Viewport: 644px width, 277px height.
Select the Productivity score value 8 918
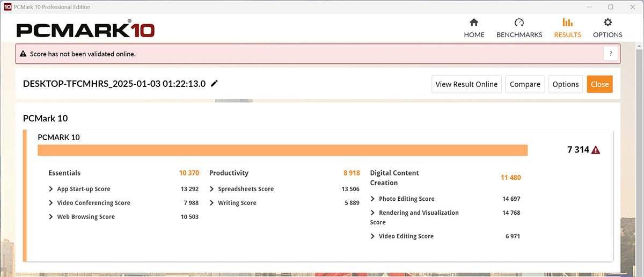(x=352, y=173)
